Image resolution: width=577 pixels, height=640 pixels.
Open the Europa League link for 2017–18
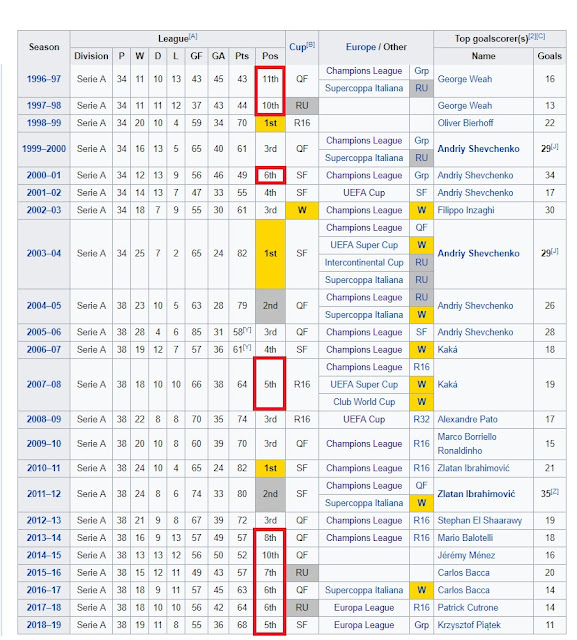tap(364, 608)
